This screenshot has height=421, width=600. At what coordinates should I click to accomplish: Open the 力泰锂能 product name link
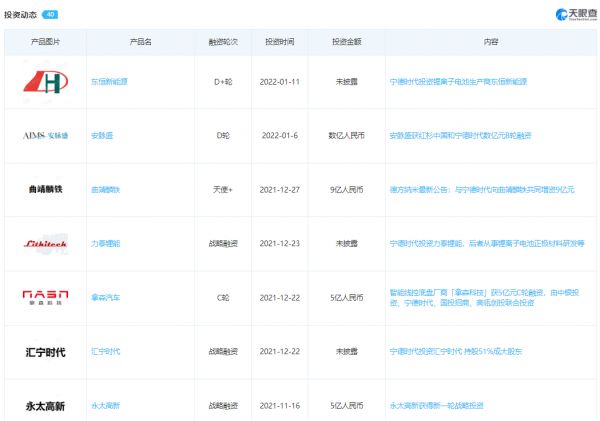[105, 243]
